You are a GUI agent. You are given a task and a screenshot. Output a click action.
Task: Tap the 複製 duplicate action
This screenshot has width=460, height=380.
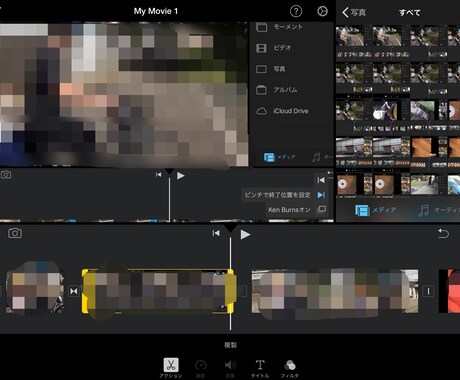click(230, 345)
